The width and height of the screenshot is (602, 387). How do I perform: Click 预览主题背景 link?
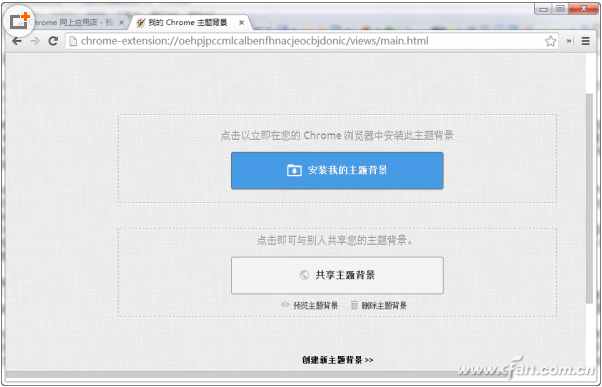pos(316,306)
